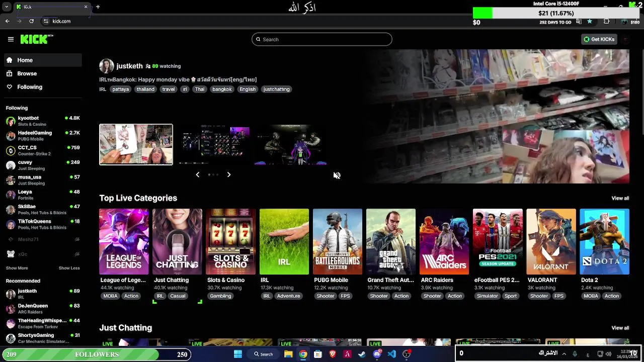Open File Explorer from the taskbar
Viewport: 644px width, 362px height.
point(288,354)
